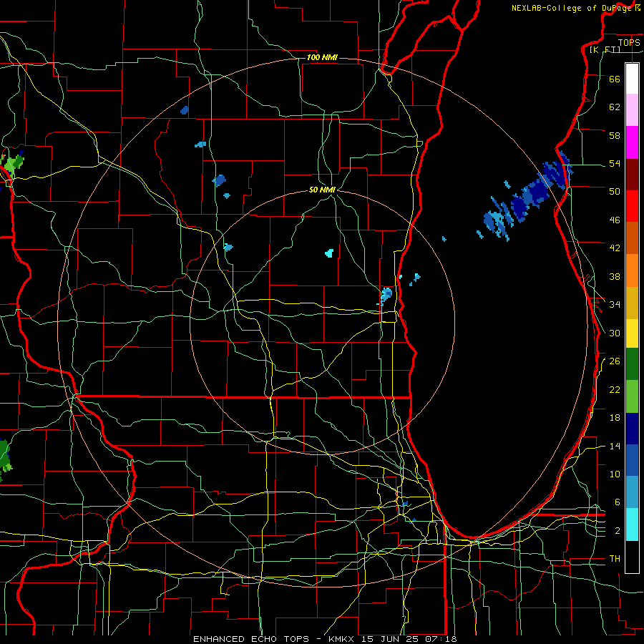Click the "22" legend value
The image size is (644, 644).
tap(615, 389)
